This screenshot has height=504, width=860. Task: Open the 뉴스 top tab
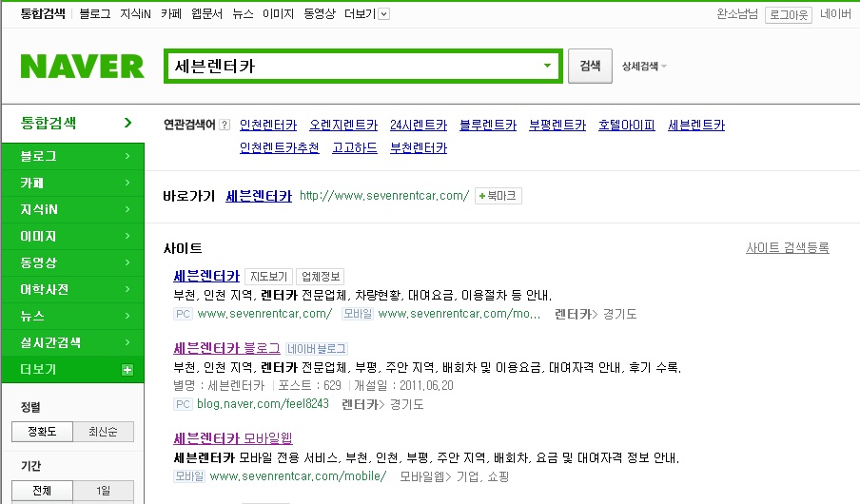click(243, 13)
